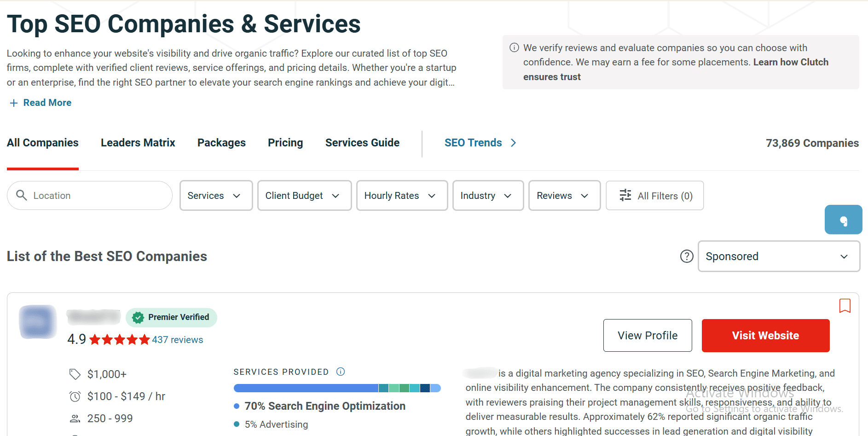868x436 pixels.
Task: Open the Sponsored sort dropdown
Action: click(778, 256)
